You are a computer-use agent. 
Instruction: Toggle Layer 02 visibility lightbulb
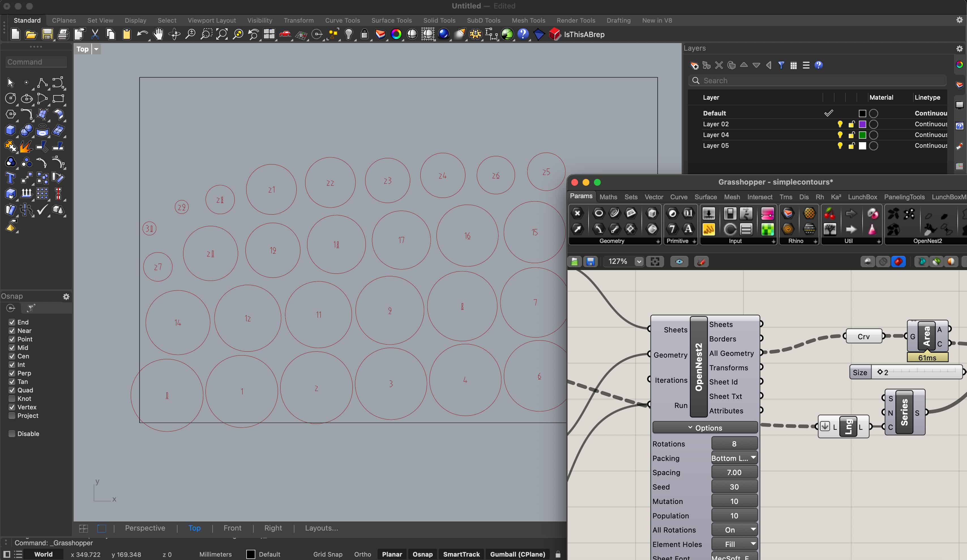[x=840, y=124]
